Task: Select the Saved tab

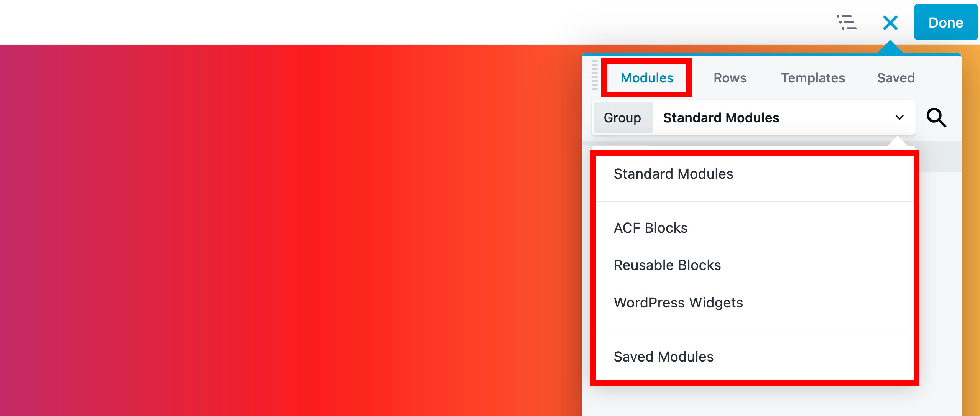Action: tap(896, 78)
